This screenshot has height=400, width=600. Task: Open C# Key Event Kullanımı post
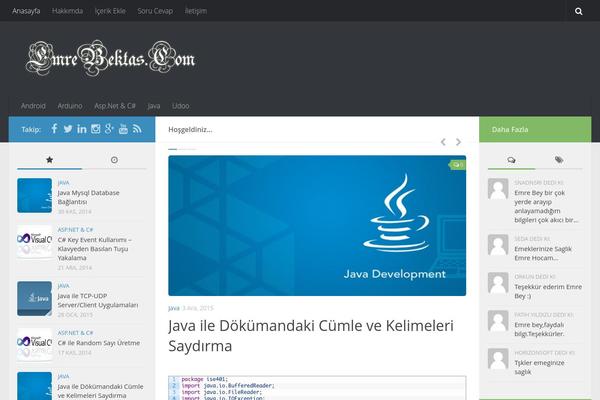(x=95, y=249)
